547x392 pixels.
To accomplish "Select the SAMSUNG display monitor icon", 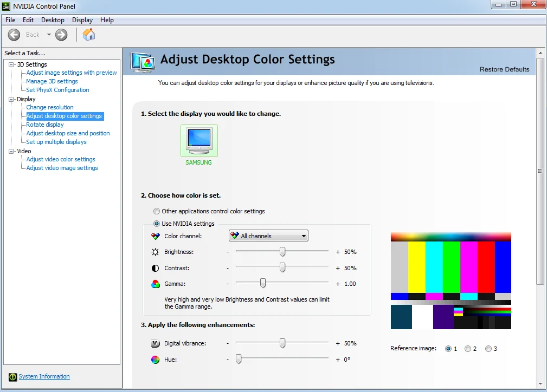I will (x=199, y=141).
